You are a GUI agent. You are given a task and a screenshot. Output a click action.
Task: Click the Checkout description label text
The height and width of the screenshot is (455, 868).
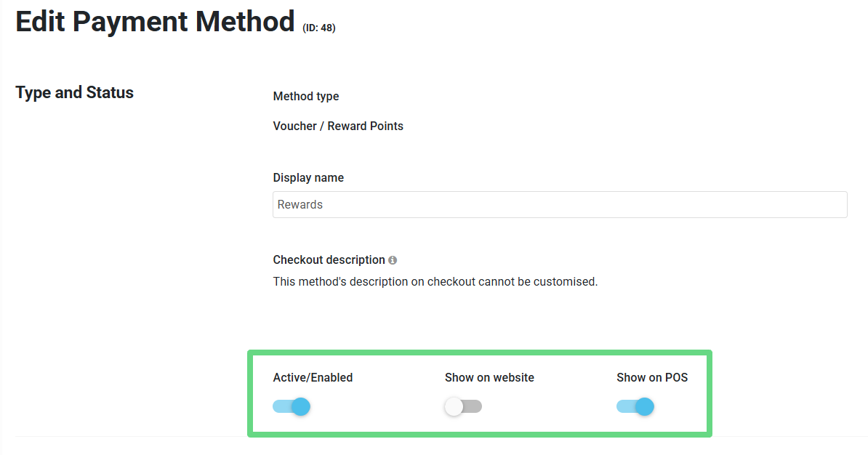click(x=329, y=260)
